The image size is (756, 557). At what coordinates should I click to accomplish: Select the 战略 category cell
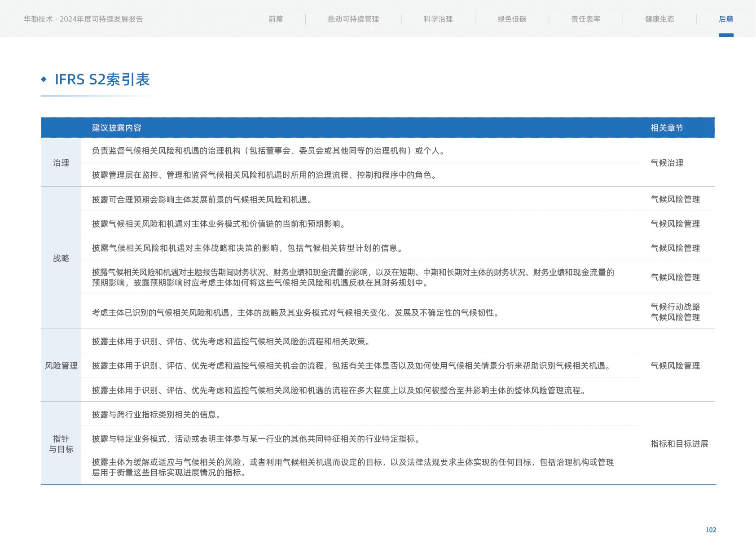[61, 258]
